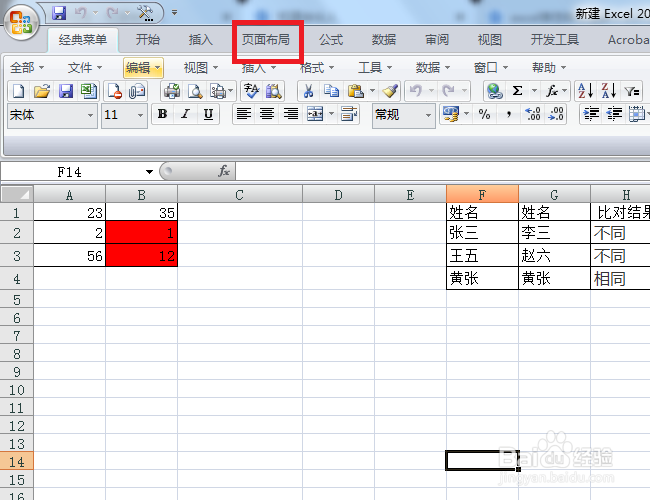The image size is (650, 500).
Task: Select red cell B3 containing 12
Action: [x=142, y=255]
